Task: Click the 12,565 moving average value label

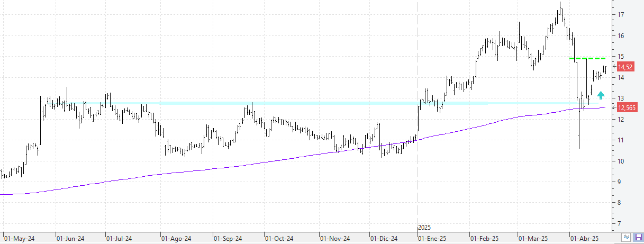Action: [627, 107]
